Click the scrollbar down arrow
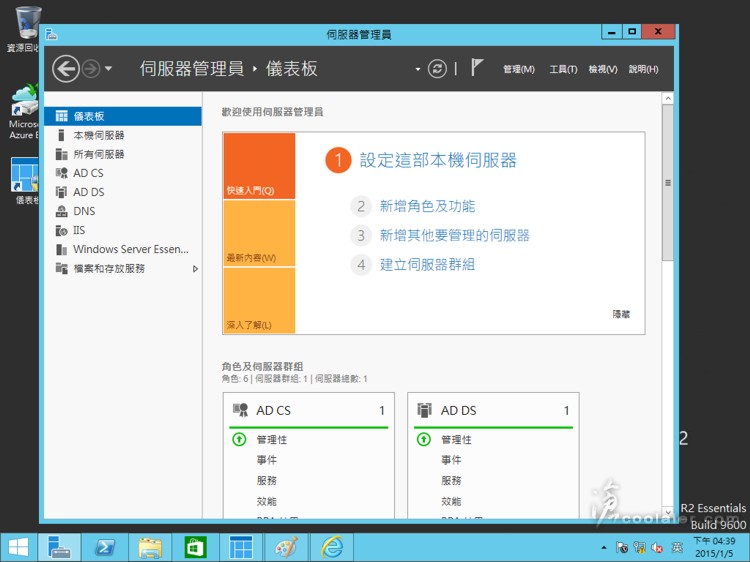The height and width of the screenshot is (562, 750). [x=668, y=512]
